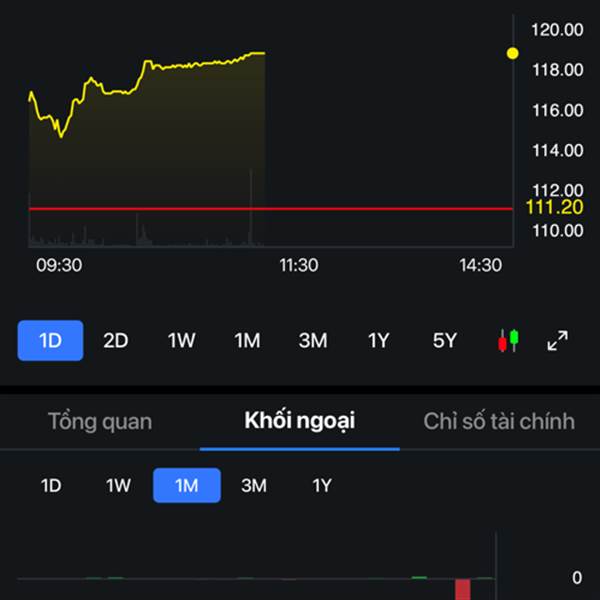Click the 09:30 time axis label

pos(59,265)
